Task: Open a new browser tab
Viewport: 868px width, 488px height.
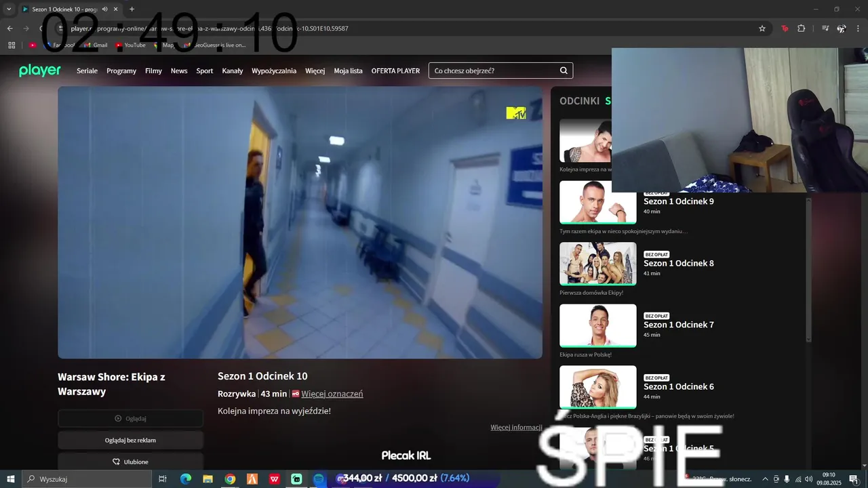Action: [x=132, y=9]
